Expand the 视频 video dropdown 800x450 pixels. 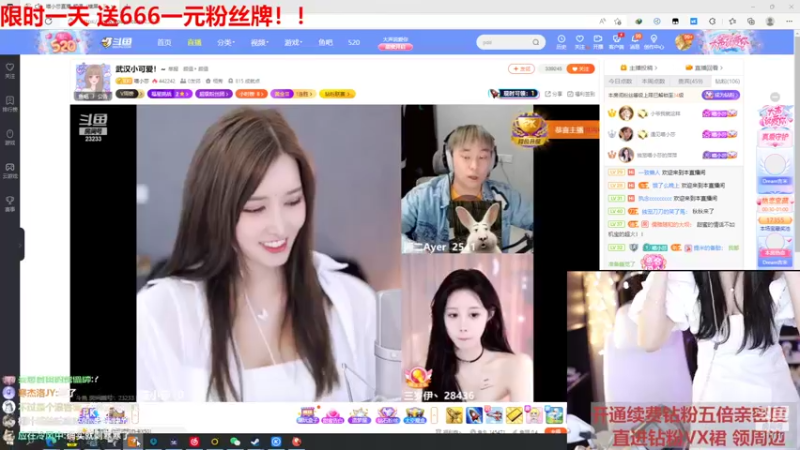(x=259, y=42)
